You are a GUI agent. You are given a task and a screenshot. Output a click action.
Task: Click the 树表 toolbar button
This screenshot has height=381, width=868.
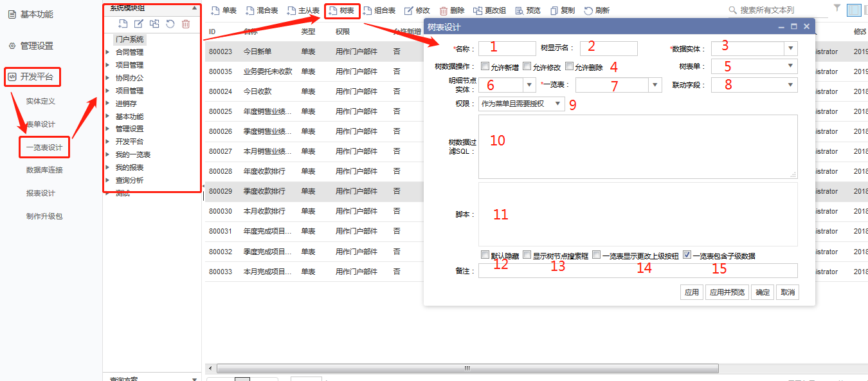click(x=341, y=10)
